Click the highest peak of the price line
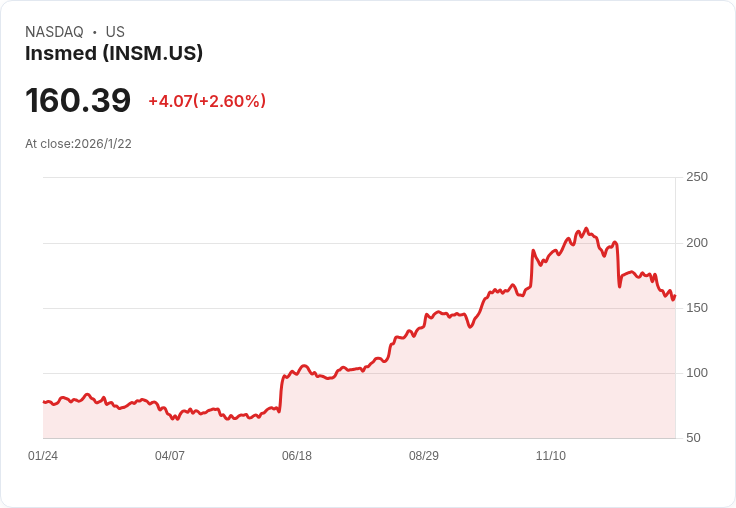This screenshot has width=736, height=508. tap(586, 228)
